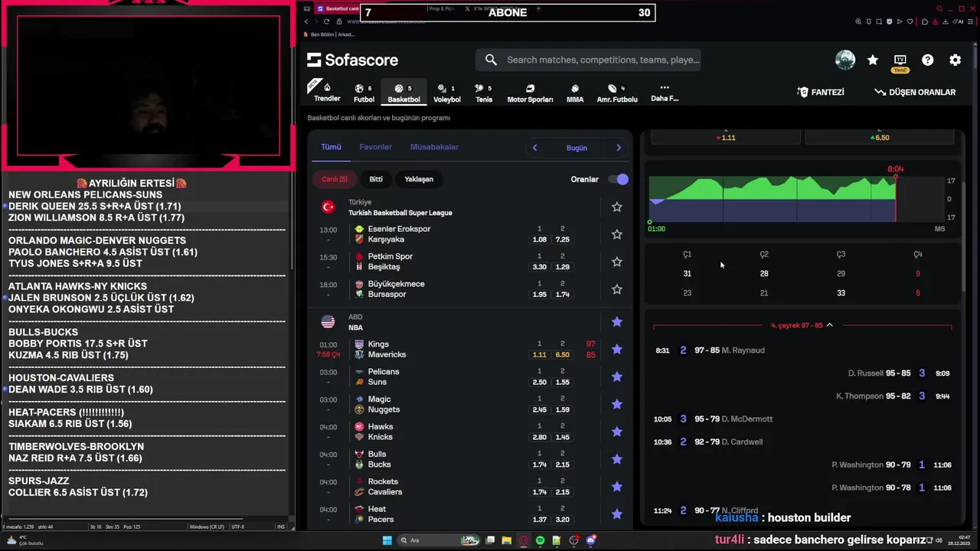Favorite the Büyükçekmece vs Bursaspor match
The width and height of the screenshot is (980, 551).
tap(617, 289)
